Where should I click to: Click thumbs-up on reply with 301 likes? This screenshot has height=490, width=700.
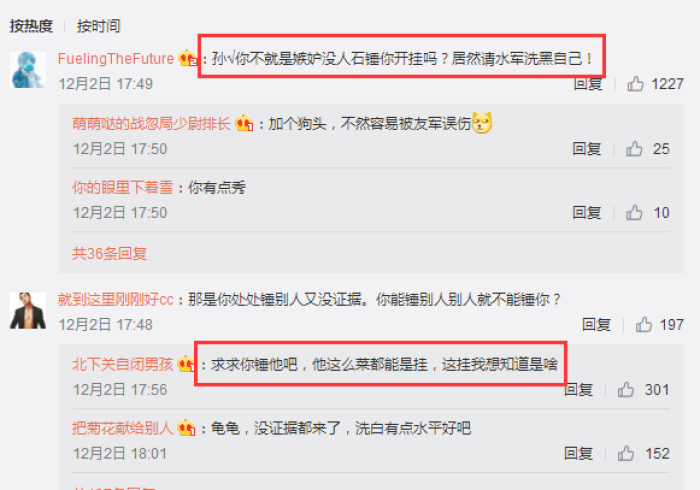click(626, 390)
